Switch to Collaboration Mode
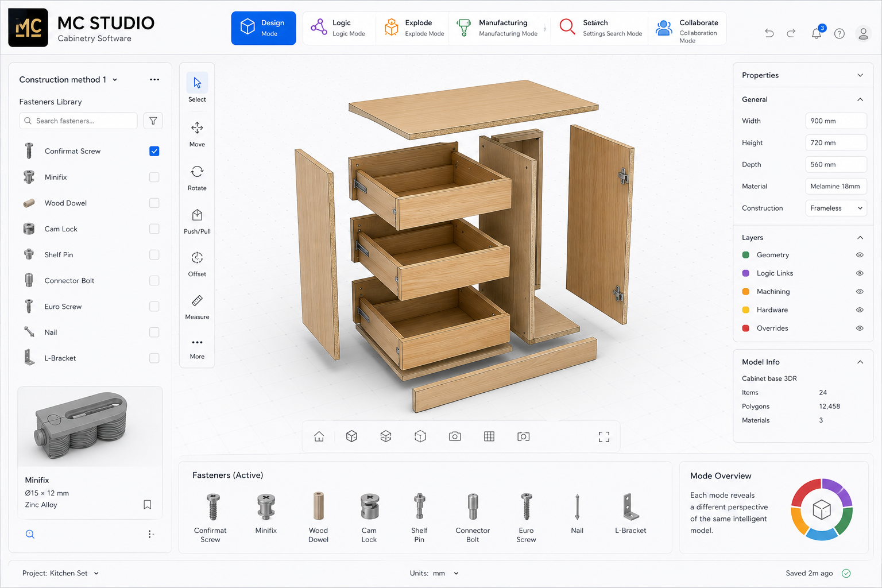The image size is (882, 588). pyautogui.click(x=688, y=28)
